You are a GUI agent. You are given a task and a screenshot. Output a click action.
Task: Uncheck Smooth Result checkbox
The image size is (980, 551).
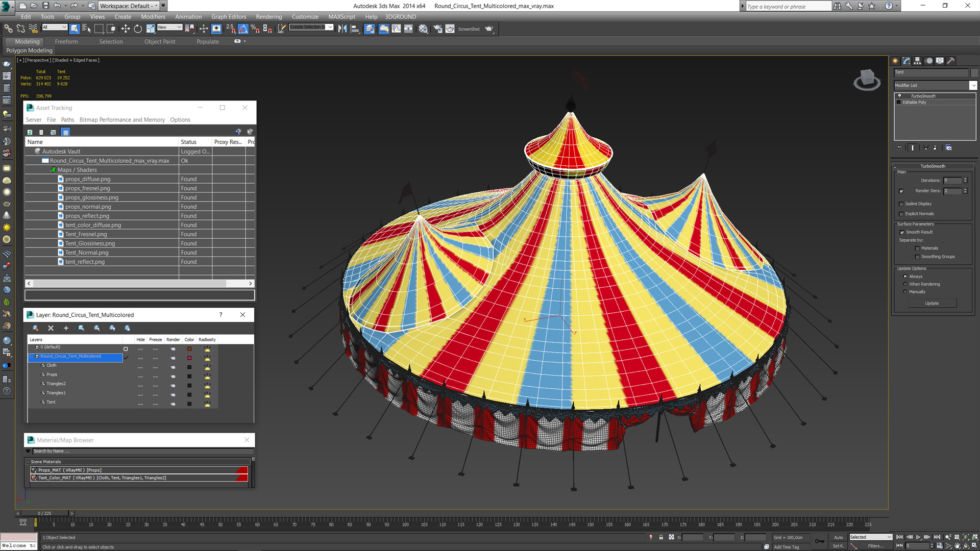tap(902, 232)
